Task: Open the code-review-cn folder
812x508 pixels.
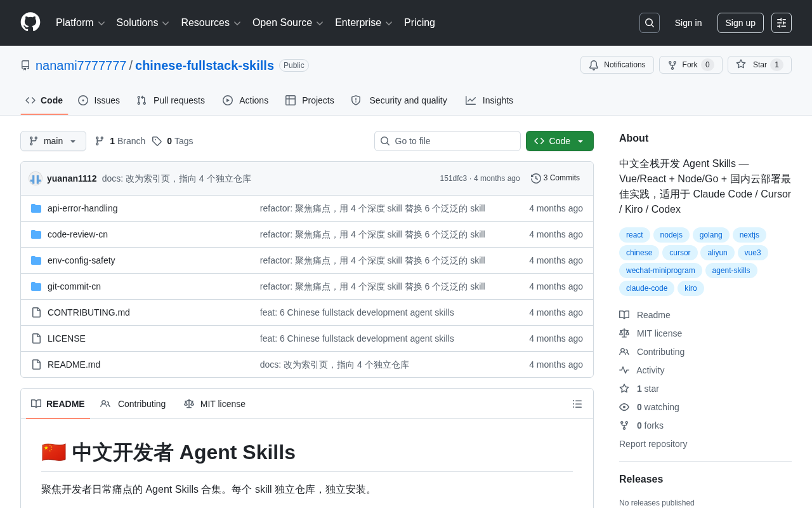Action: click(x=77, y=234)
